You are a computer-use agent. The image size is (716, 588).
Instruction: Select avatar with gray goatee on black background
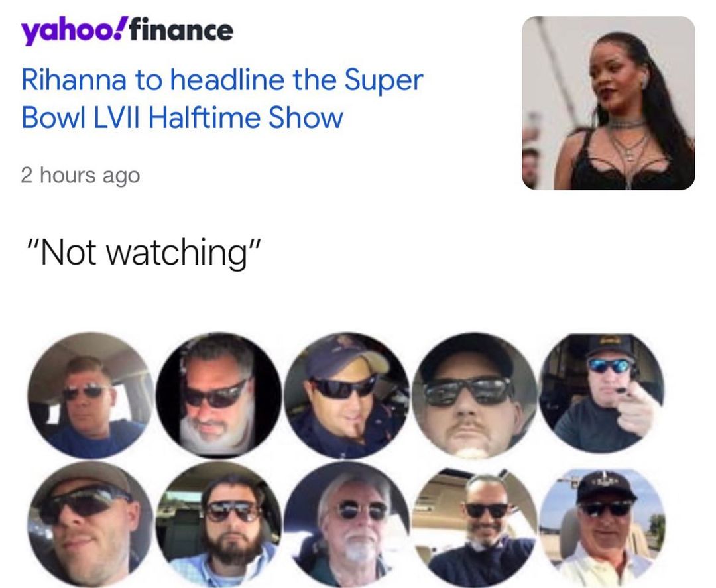(x=219, y=395)
